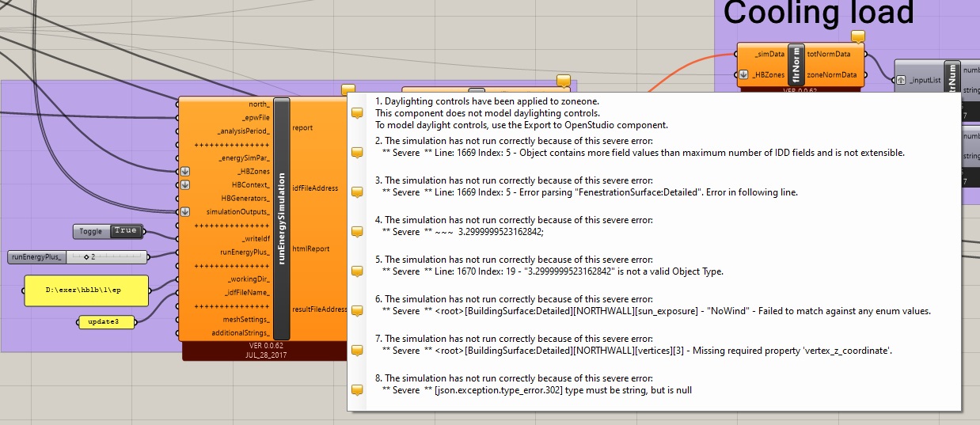Image resolution: width=980 pixels, height=425 pixels.
Task: Click the warning balloon on the runEnergySimulation component
Action: tap(348, 91)
